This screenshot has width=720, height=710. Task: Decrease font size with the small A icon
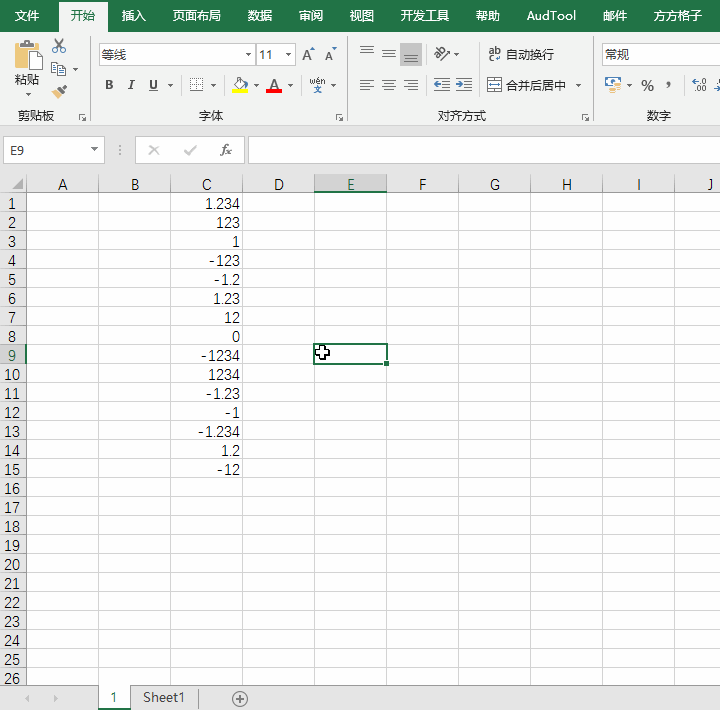pos(330,55)
